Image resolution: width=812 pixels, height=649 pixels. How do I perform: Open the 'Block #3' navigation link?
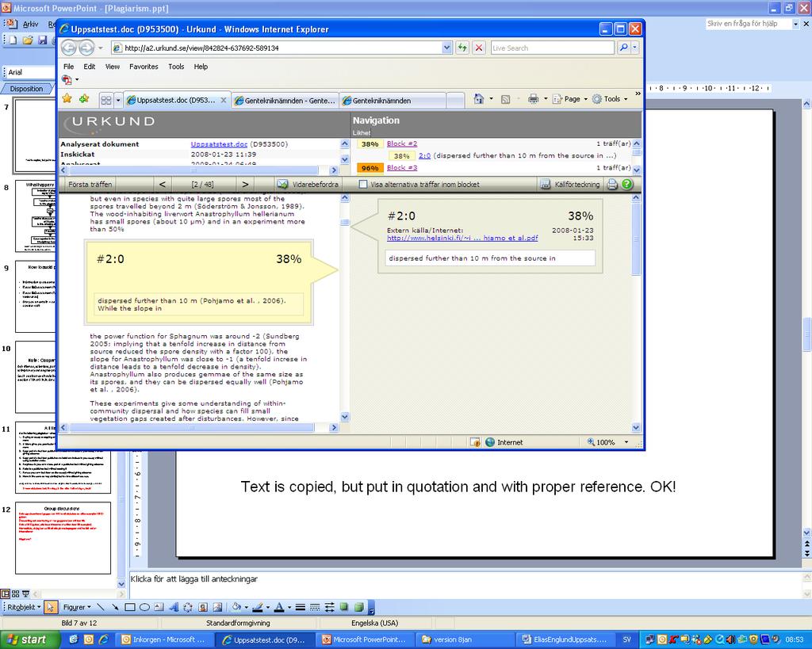coord(402,168)
